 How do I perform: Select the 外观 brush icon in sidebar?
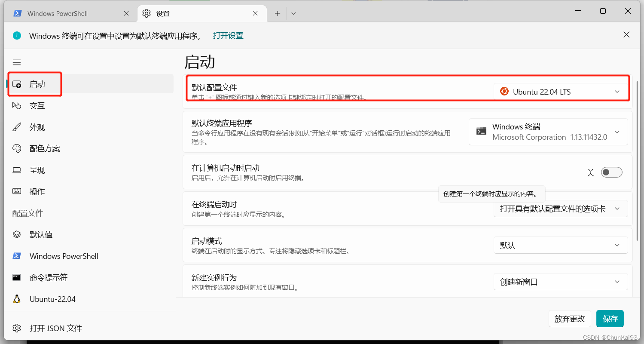pos(17,127)
